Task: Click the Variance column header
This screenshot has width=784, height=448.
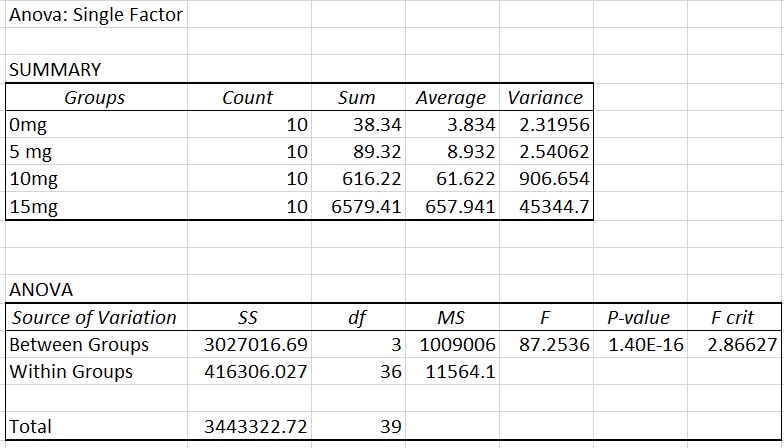Action: (x=545, y=98)
